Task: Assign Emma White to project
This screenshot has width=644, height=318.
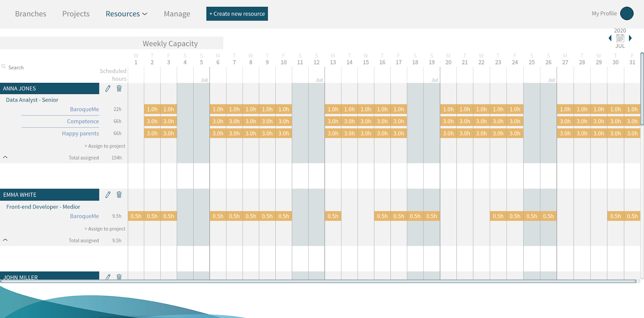Action: [105, 229]
